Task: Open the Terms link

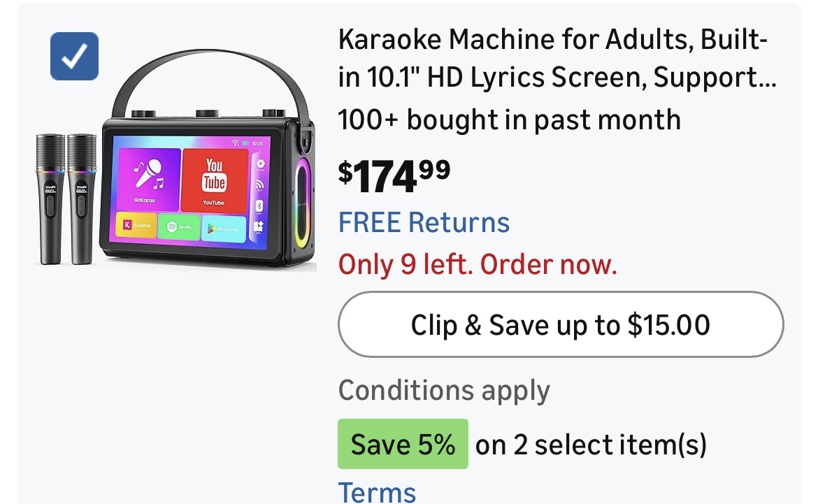Action: 377,492
